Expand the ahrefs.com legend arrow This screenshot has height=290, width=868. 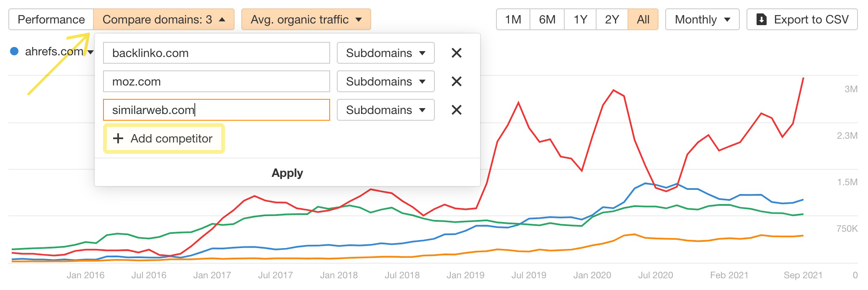[x=90, y=52]
